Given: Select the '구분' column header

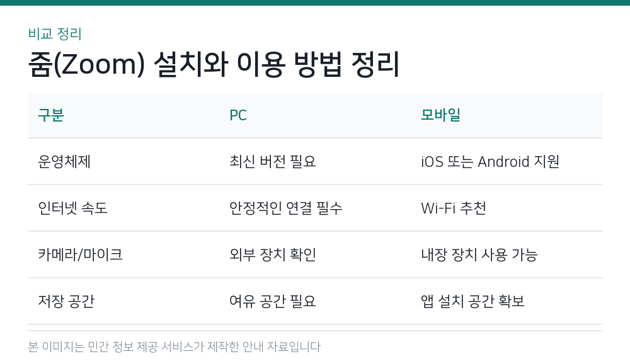Looking at the screenshot, I should click(x=51, y=115).
